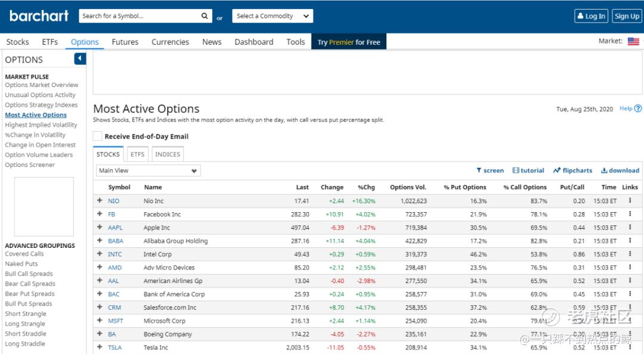
Task: Open the Covered Calls link
Action: point(24,254)
